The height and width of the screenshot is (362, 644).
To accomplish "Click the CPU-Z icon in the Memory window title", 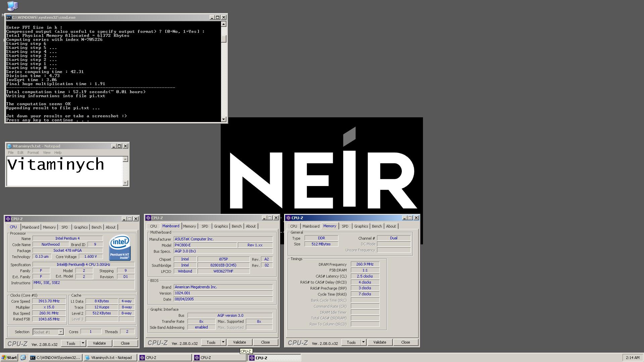I will click(288, 218).
